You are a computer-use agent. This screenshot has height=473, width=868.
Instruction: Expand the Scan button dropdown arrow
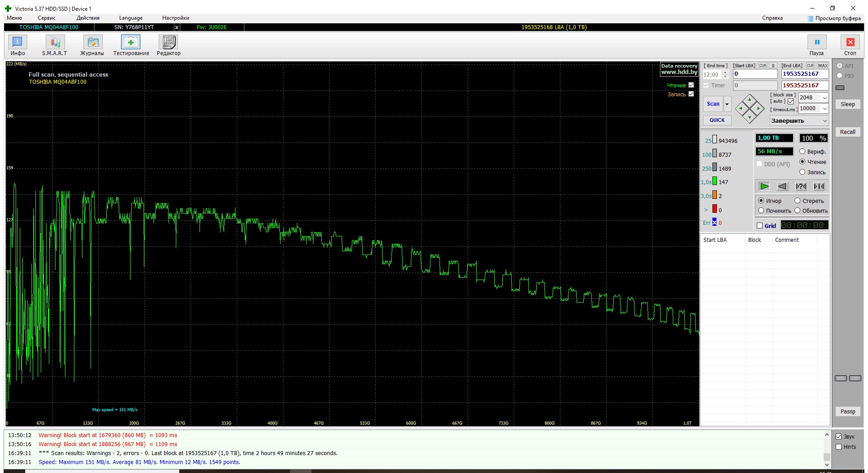[x=727, y=104]
